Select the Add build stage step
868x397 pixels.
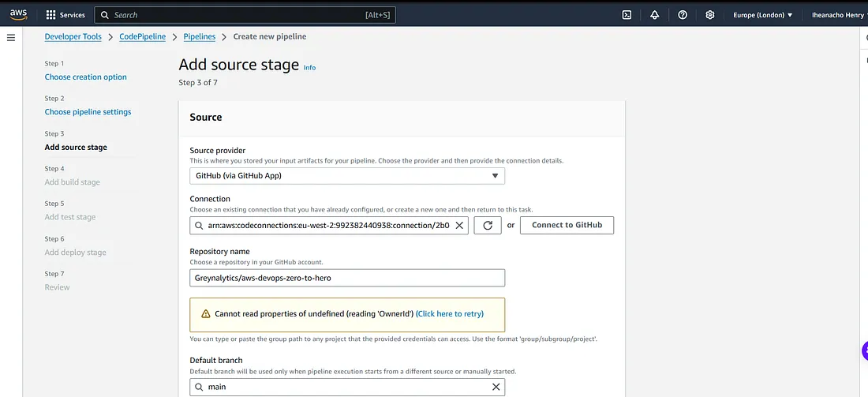click(73, 182)
